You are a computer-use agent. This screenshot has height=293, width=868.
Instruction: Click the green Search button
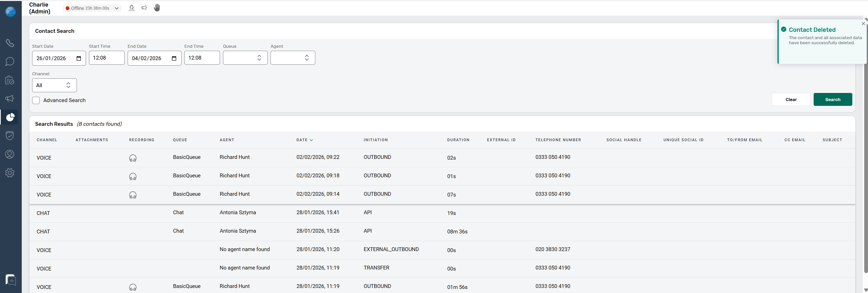832,99
